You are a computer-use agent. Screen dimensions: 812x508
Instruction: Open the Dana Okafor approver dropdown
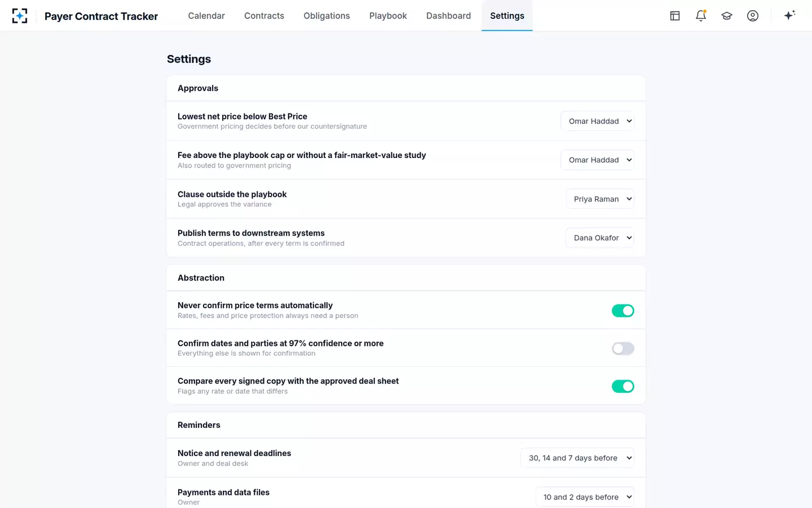[x=600, y=238]
